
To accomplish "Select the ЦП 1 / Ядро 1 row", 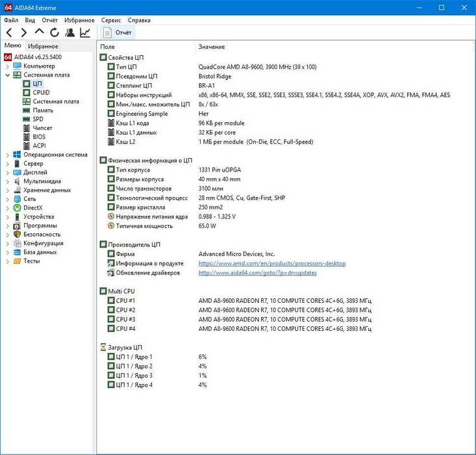I will pos(284,356).
